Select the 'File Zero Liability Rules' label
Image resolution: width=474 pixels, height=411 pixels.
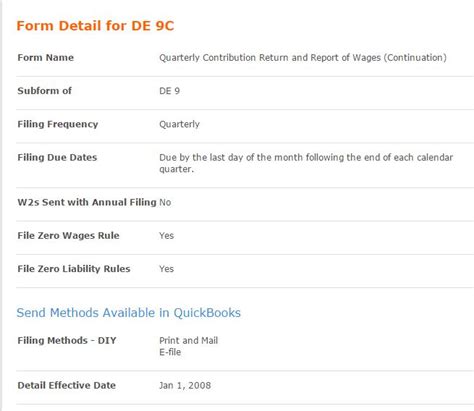74,269
